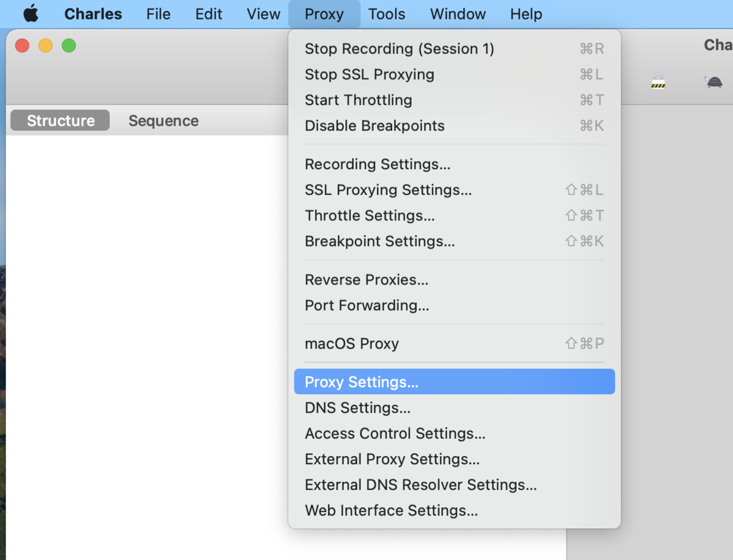
Task: Switch to the Structure view tab
Action: 60,120
